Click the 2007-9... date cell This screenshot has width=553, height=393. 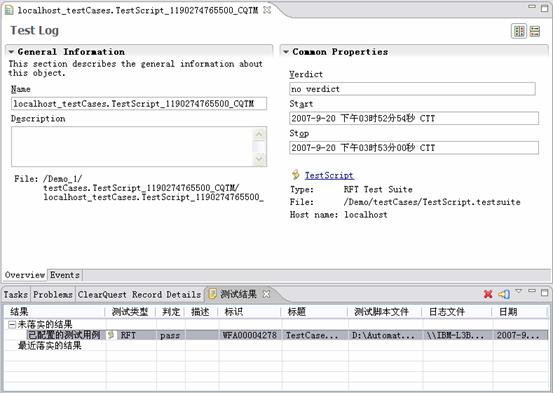520,335
